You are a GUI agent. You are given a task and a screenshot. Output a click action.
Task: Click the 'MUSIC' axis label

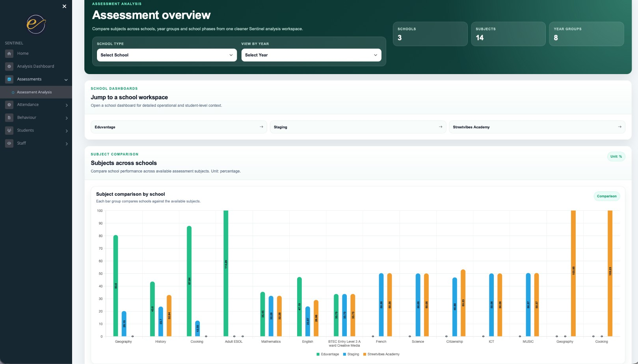pos(528,342)
